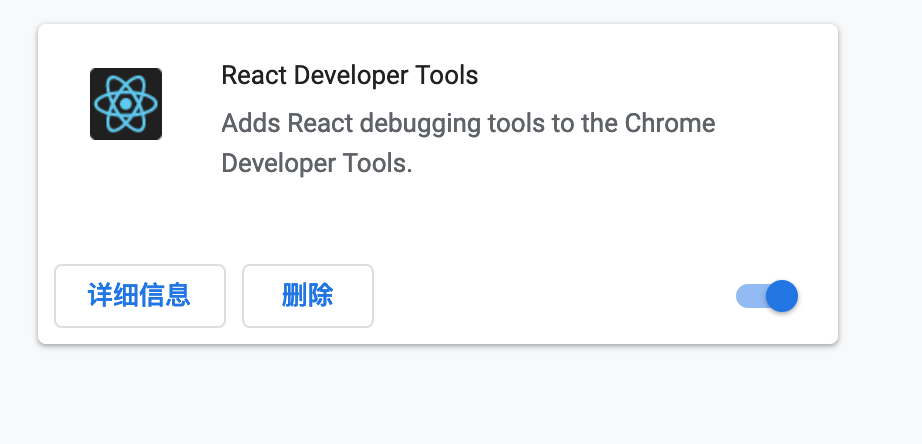This screenshot has width=922, height=444.
Task: Click the word Chrome in the description
Action: coord(669,124)
